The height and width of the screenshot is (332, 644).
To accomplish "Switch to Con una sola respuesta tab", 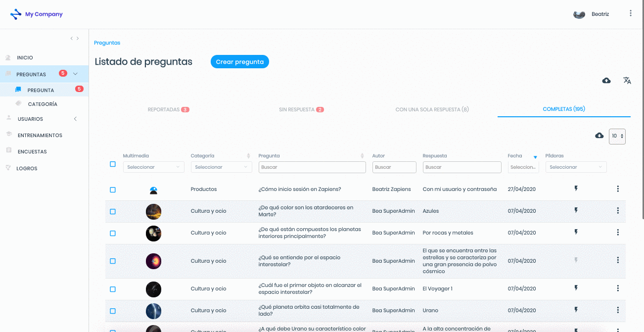I will click(432, 109).
